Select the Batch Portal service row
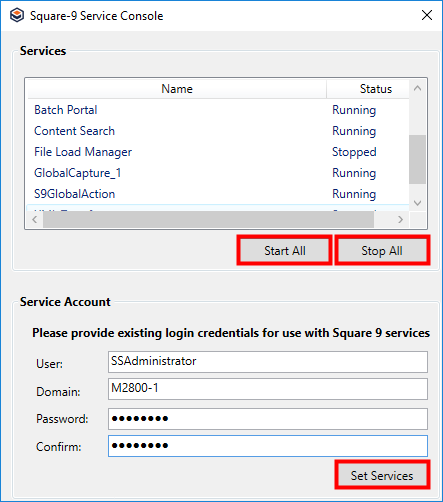Image resolution: width=443 pixels, height=502 pixels. (x=218, y=110)
